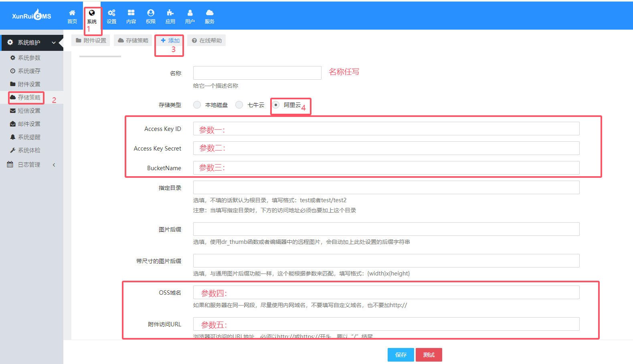Click the gear icon beside 系统参数
This screenshot has width=633, height=364.
[13, 58]
